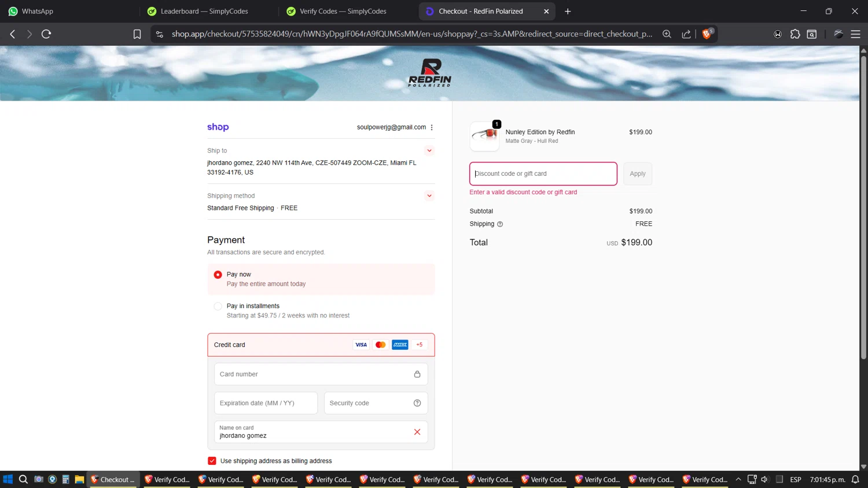Screen dimensions: 868x488
Task: Open the volume tray icon
Action: (x=764, y=479)
